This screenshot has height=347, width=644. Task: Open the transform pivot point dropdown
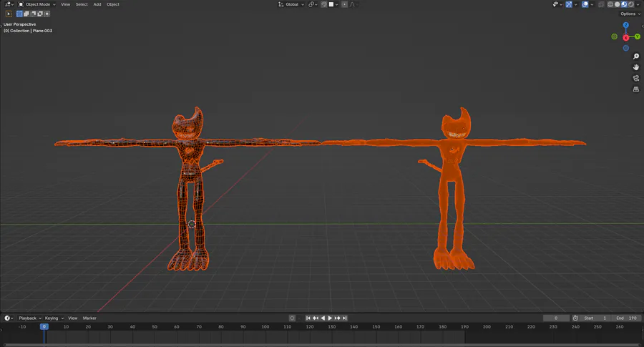313,4
